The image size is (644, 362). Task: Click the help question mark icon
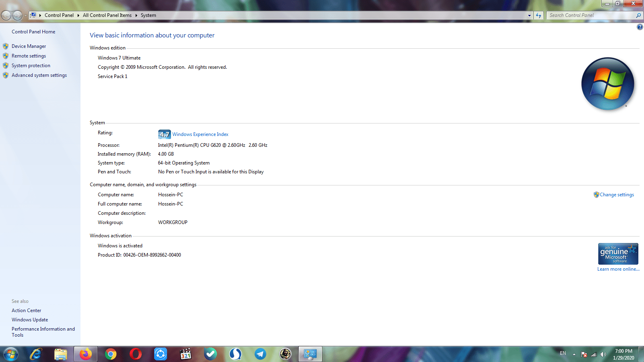point(640,27)
